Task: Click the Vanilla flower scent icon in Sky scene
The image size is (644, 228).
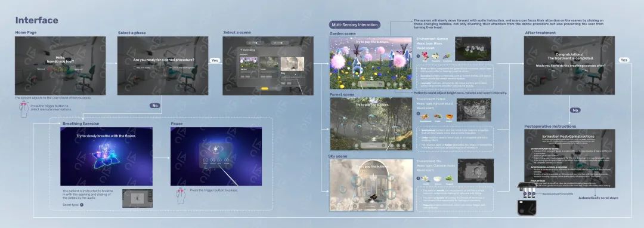Action: coord(425,178)
